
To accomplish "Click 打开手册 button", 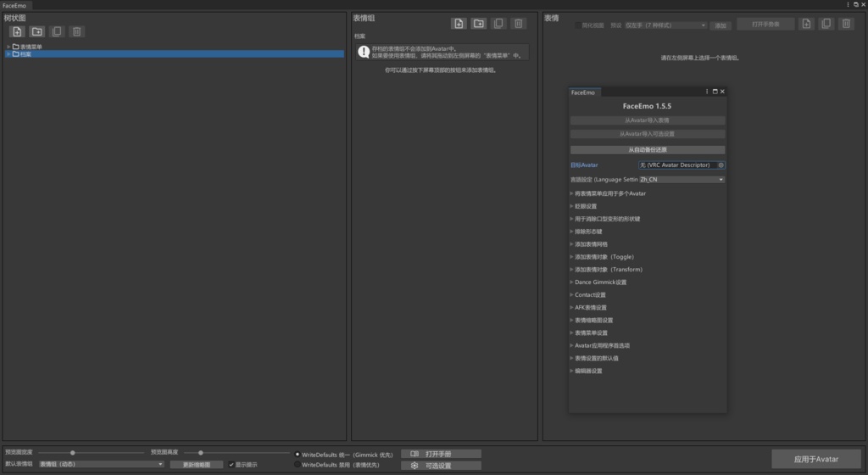I will (x=441, y=454).
